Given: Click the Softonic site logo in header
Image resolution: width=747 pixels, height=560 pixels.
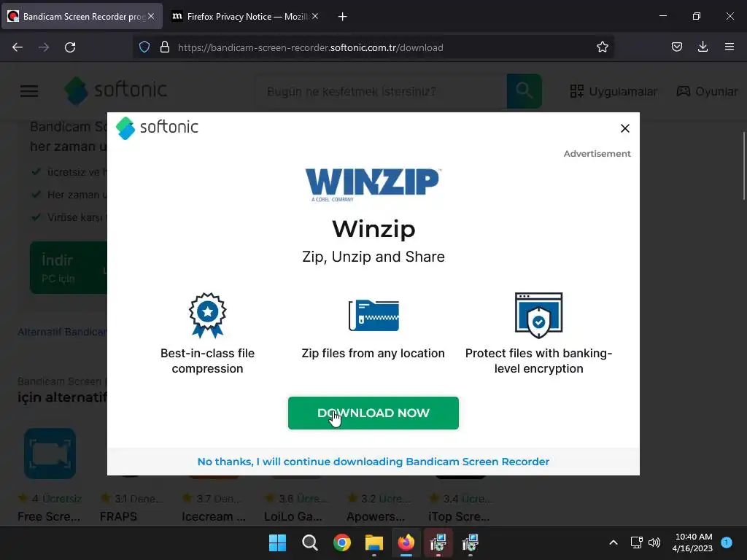Looking at the screenshot, I should point(116,90).
